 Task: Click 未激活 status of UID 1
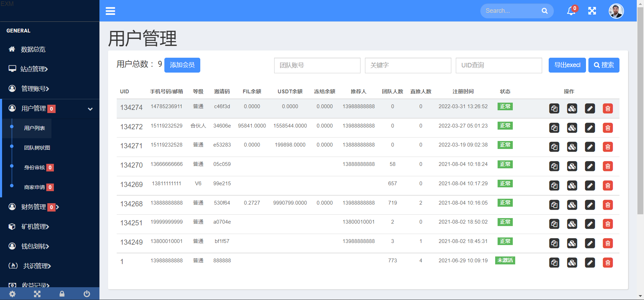tap(505, 260)
